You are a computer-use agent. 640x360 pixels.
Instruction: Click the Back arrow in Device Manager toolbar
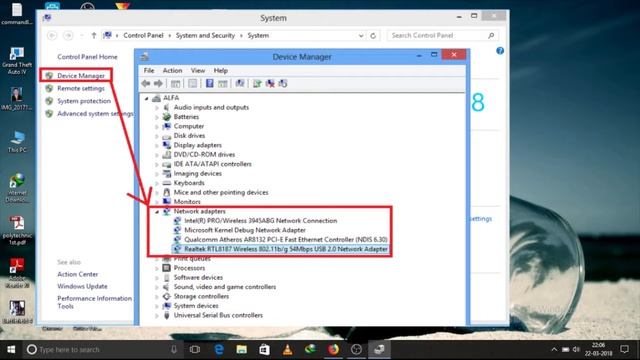[146, 84]
